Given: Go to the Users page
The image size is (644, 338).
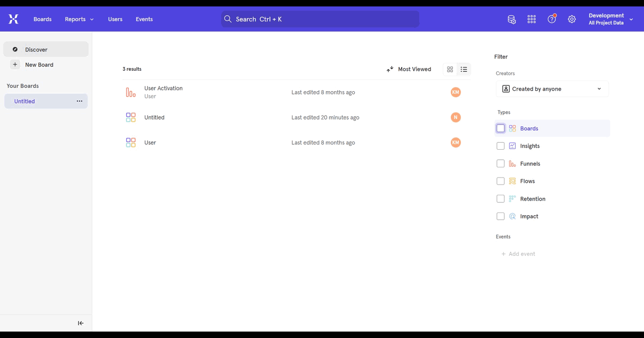Looking at the screenshot, I should pos(115,19).
